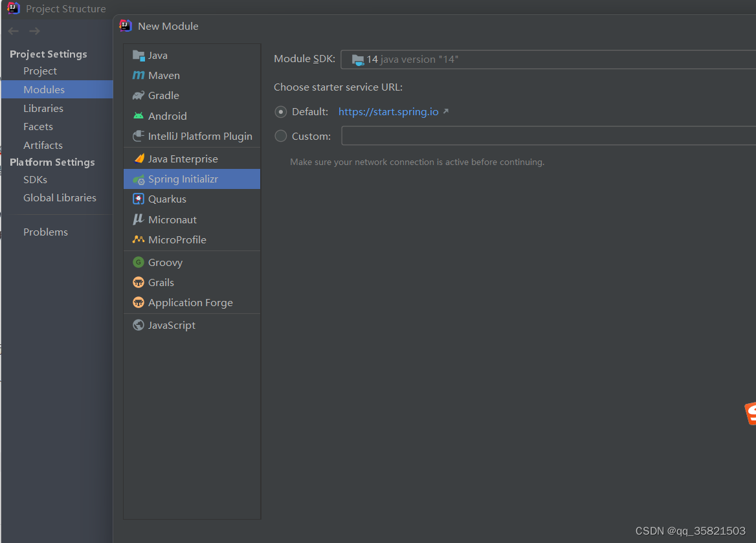The width and height of the screenshot is (756, 543).
Task: Select Gradle module type label
Action: (x=164, y=96)
